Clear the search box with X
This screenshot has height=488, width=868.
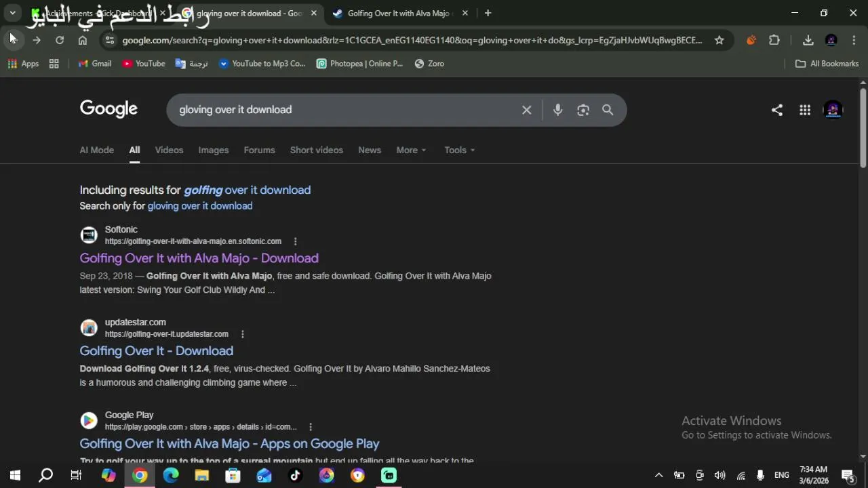[x=526, y=110]
